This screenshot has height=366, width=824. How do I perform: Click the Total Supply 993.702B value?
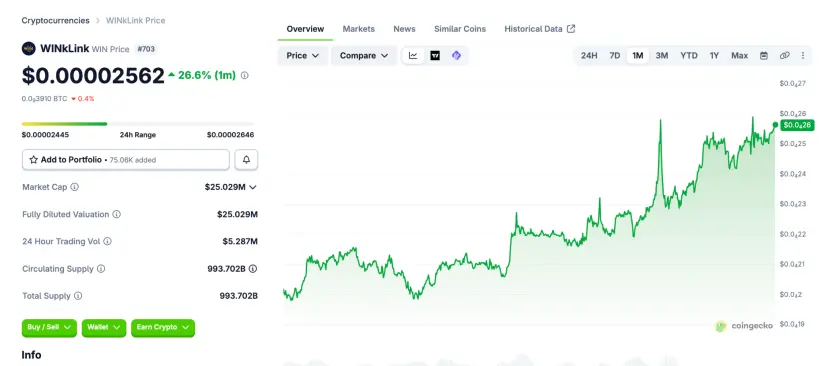[x=239, y=296]
